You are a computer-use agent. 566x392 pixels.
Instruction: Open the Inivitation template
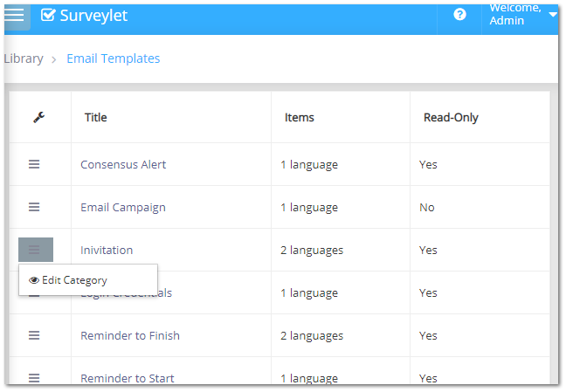[107, 251]
